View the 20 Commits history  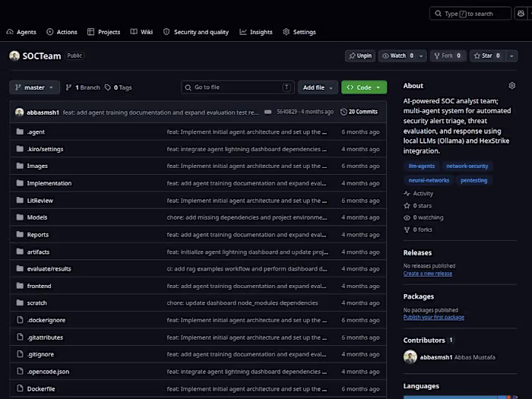click(x=359, y=112)
